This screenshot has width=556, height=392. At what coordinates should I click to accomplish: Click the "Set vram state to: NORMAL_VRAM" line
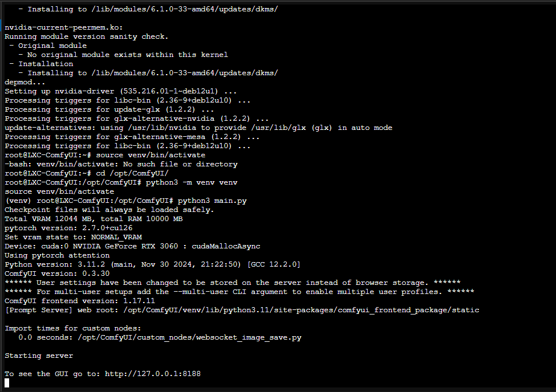(73, 237)
